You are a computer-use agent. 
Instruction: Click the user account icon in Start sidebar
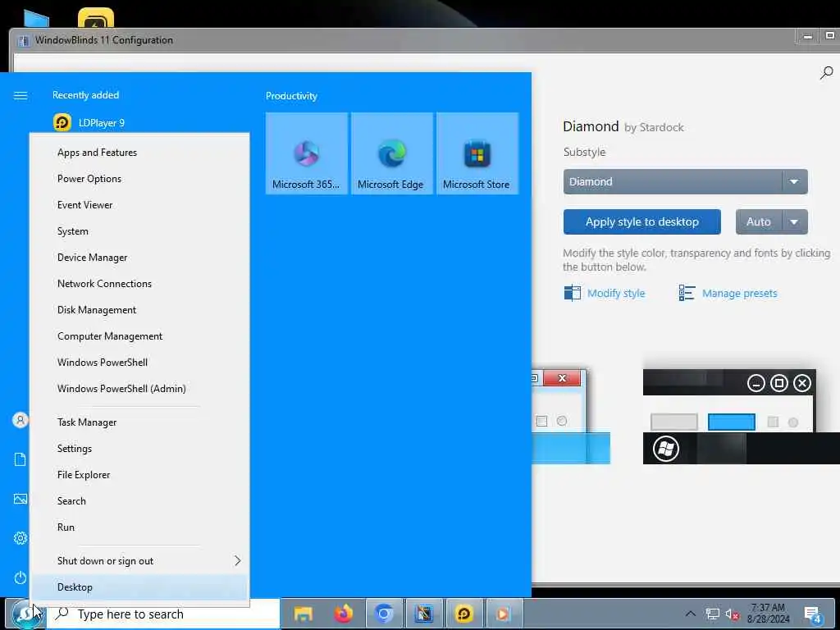point(21,420)
